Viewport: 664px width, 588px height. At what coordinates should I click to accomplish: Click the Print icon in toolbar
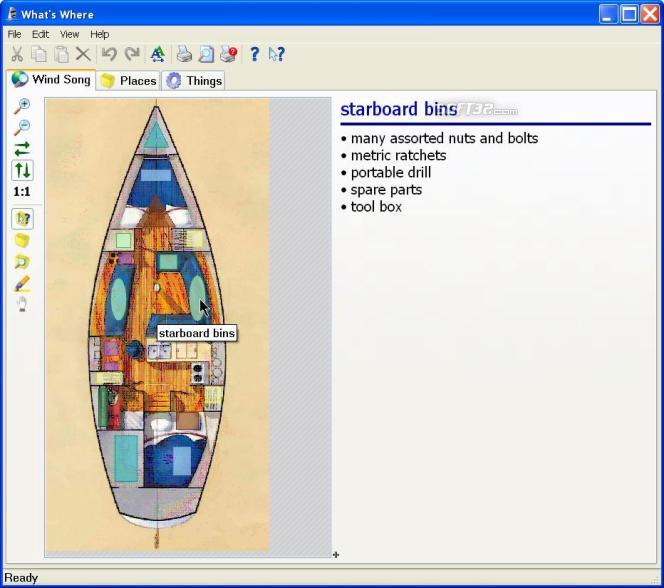pos(184,55)
